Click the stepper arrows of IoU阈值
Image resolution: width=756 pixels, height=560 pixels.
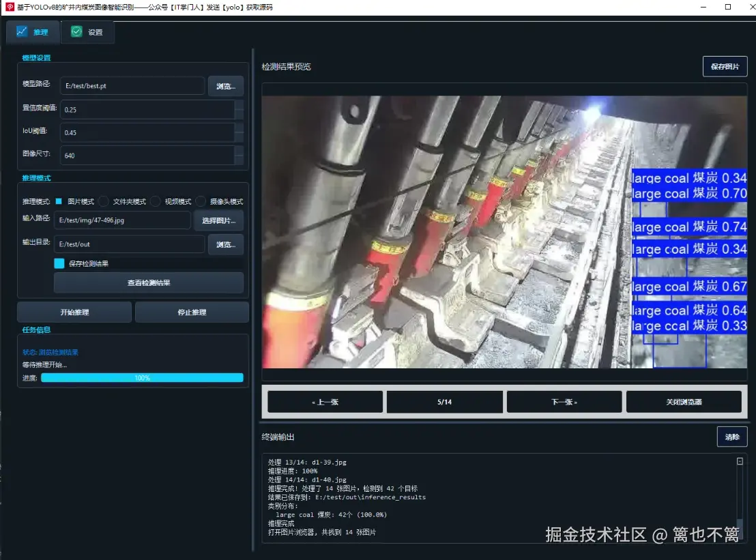tap(239, 132)
